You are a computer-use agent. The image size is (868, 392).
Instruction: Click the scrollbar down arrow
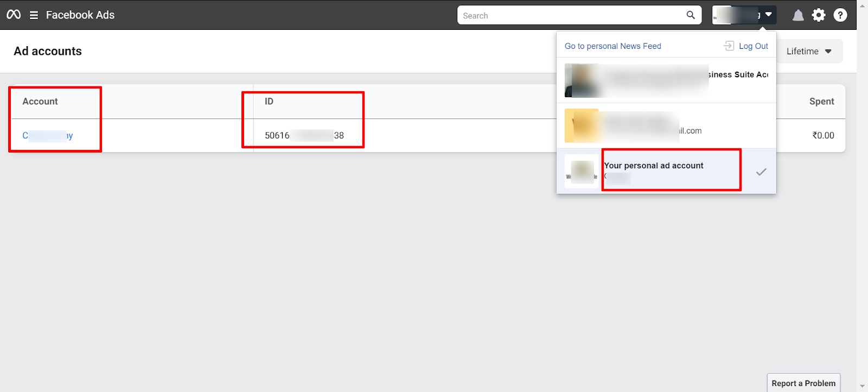[863, 387]
